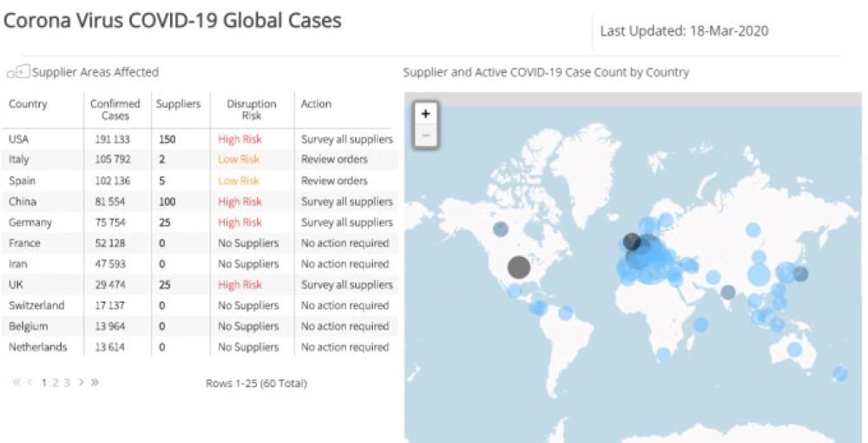Image resolution: width=868 pixels, height=443 pixels.
Task: Zoom in on the world map
Action: point(425,114)
